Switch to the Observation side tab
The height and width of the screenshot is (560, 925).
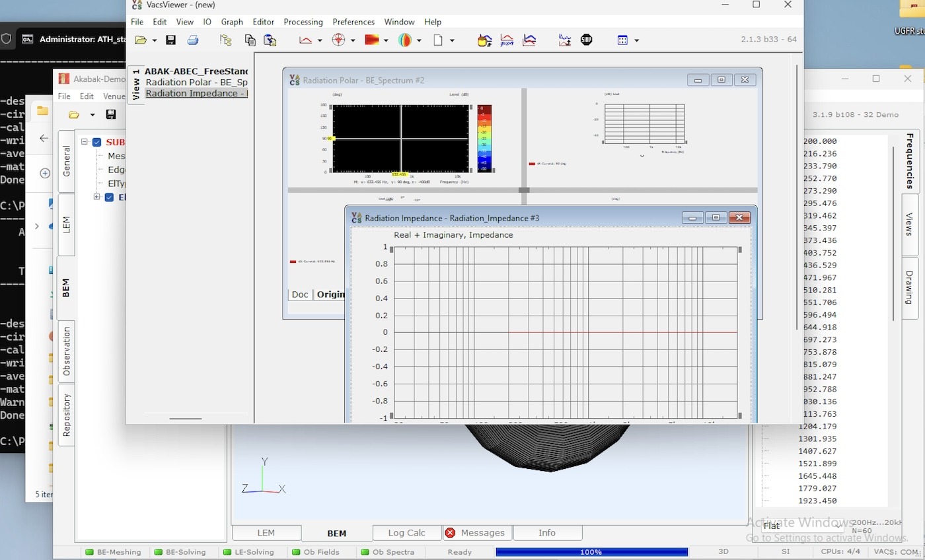click(66, 351)
